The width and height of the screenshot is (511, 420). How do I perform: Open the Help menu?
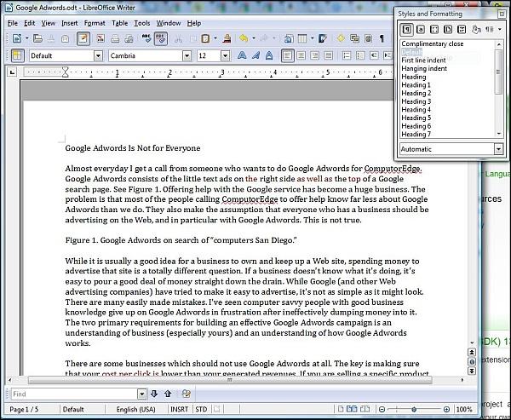click(194, 23)
